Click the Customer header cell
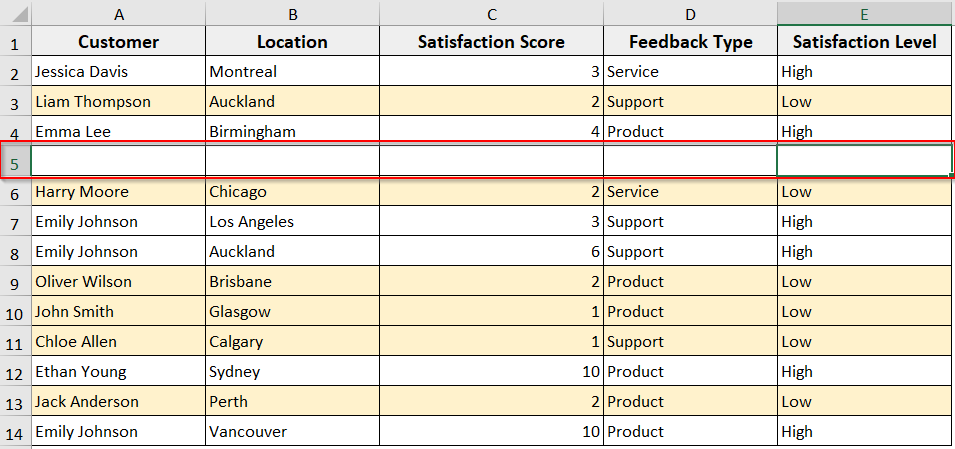This screenshot has width=955, height=449. click(118, 42)
